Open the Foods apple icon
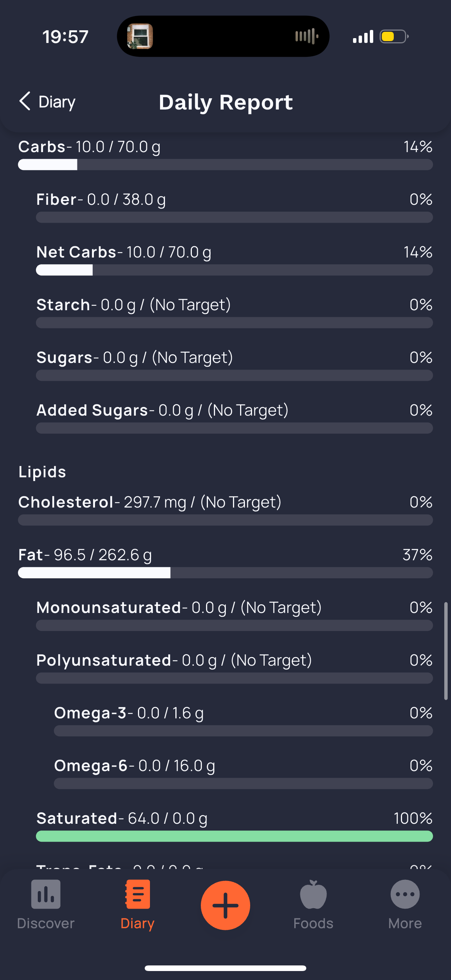The width and height of the screenshot is (451, 980). point(313,894)
